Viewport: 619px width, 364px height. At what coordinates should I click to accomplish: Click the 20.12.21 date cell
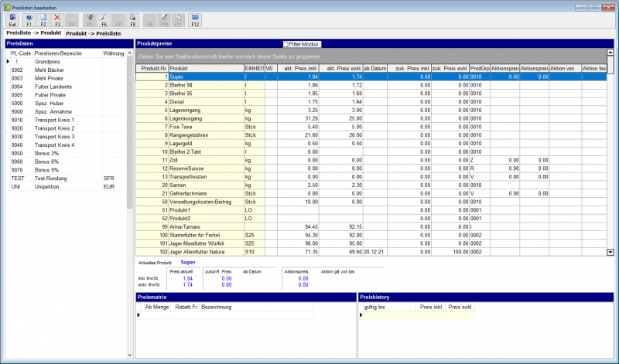click(x=375, y=252)
